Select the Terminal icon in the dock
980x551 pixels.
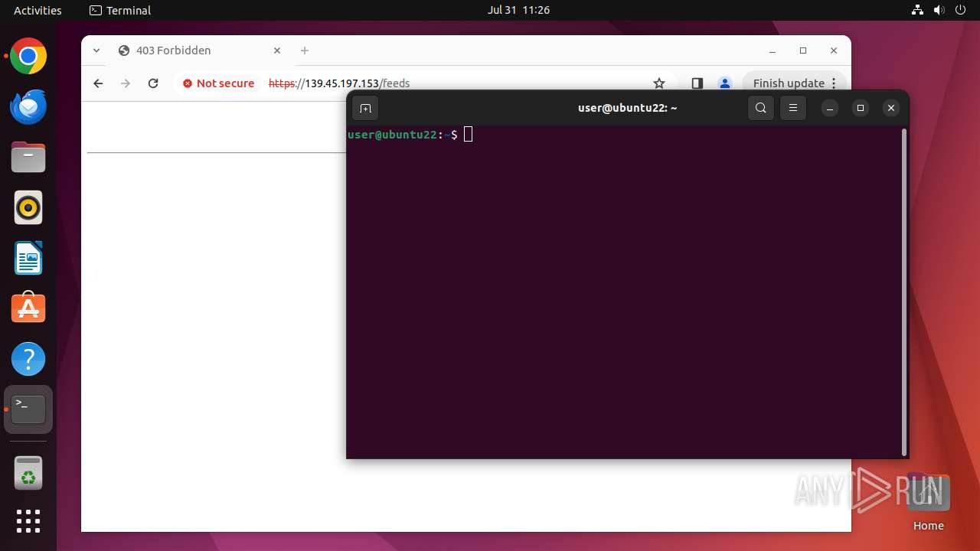tap(28, 409)
